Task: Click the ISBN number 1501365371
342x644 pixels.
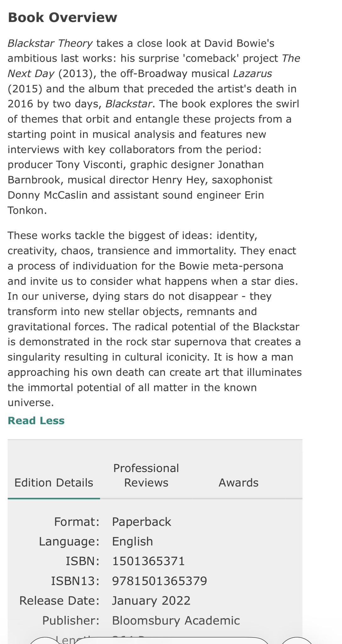Action: click(x=148, y=561)
